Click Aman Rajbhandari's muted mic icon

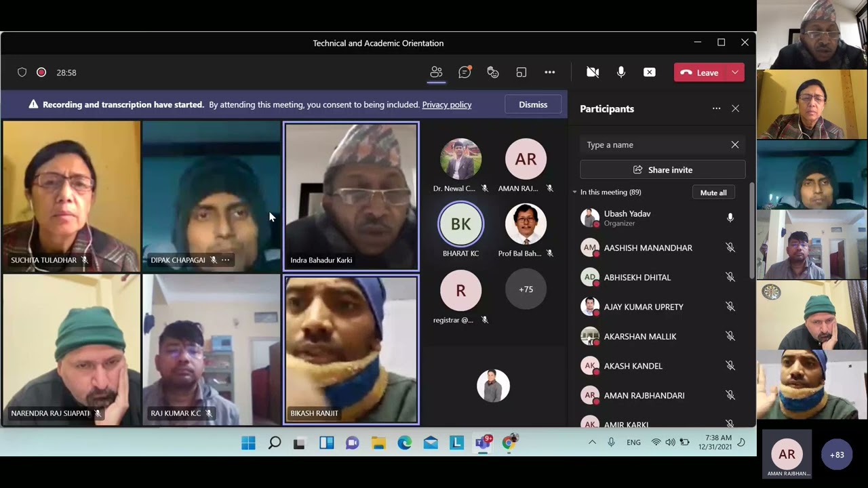tap(730, 395)
